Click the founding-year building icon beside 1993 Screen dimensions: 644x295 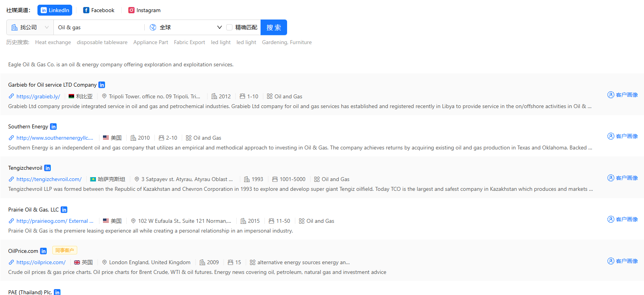pos(247,179)
